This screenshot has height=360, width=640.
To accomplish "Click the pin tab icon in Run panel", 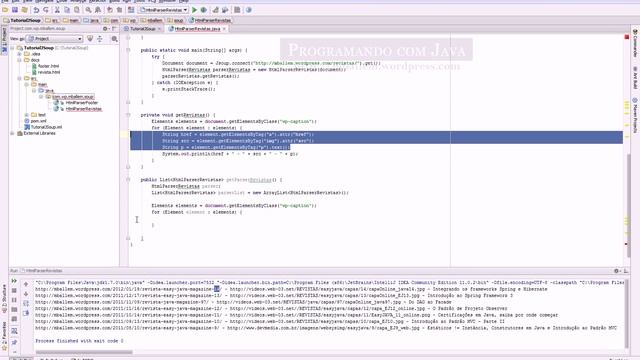I will pyautogui.click(x=14, y=342).
